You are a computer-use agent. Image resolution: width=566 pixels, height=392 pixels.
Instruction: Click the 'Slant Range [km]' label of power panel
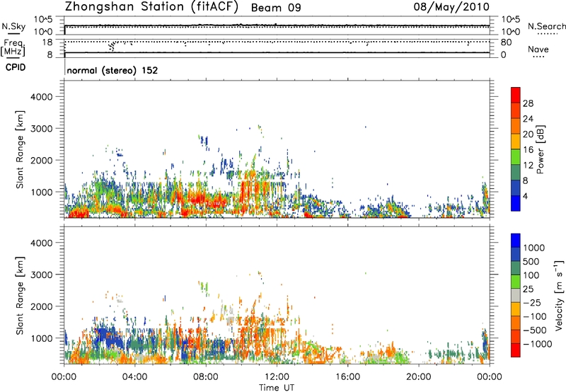[20, 149]
